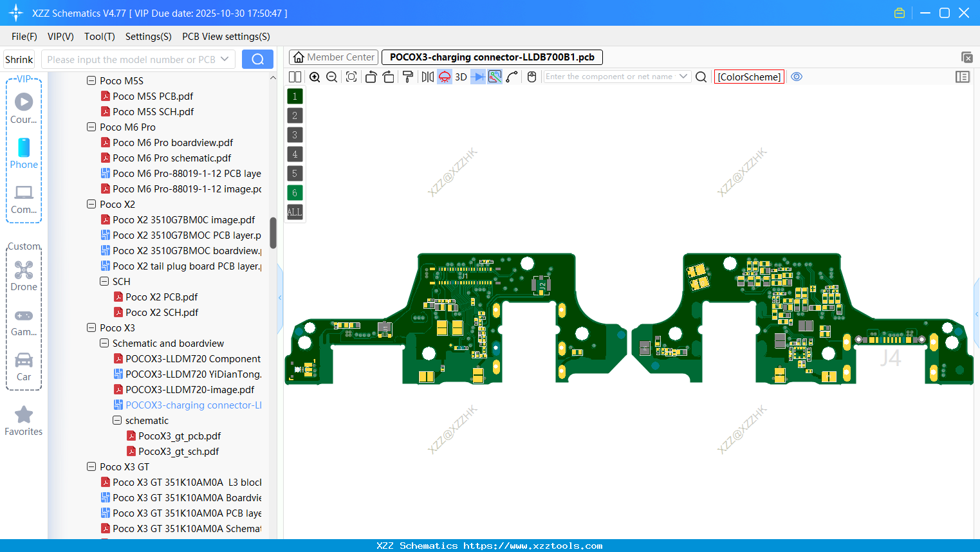Click the file tree vertical scrollbar thumb
980x552 pixels.
(x=273, y=233)
